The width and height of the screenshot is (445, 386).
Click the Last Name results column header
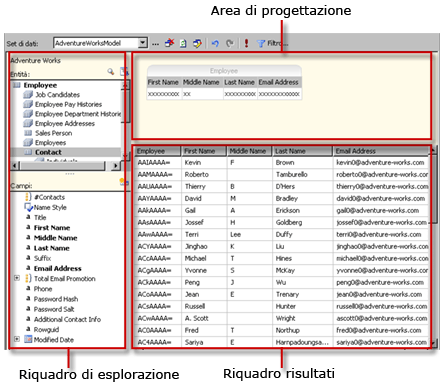tap(302, 151)
